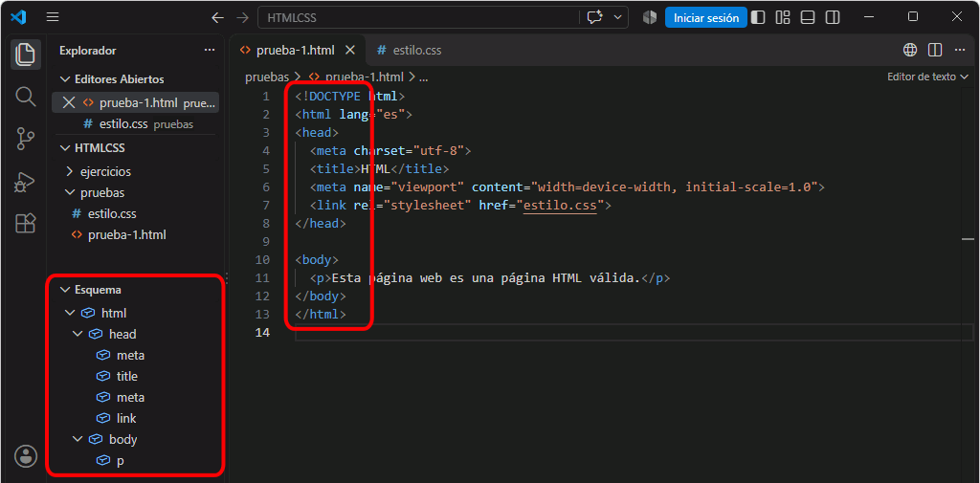The width and height of the screenshot is (980, 483).
Task: Open estilo.css under Editores Abiertos
Action: (136, 124)
